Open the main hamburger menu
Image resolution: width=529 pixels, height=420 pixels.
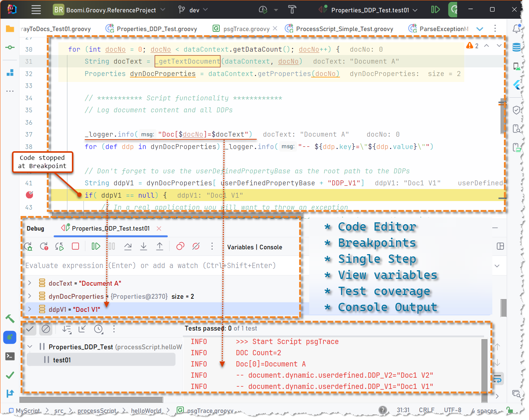pyautogui.click(x=36, y=10)
